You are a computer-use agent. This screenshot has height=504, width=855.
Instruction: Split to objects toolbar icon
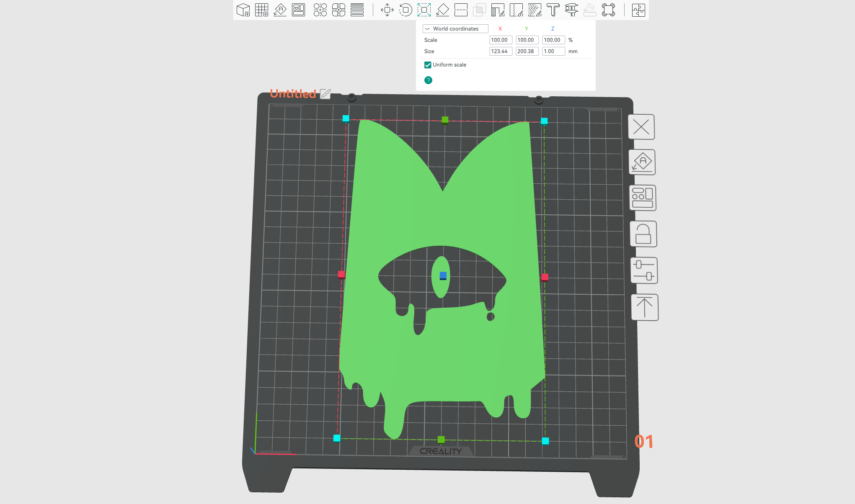point(320,10)
